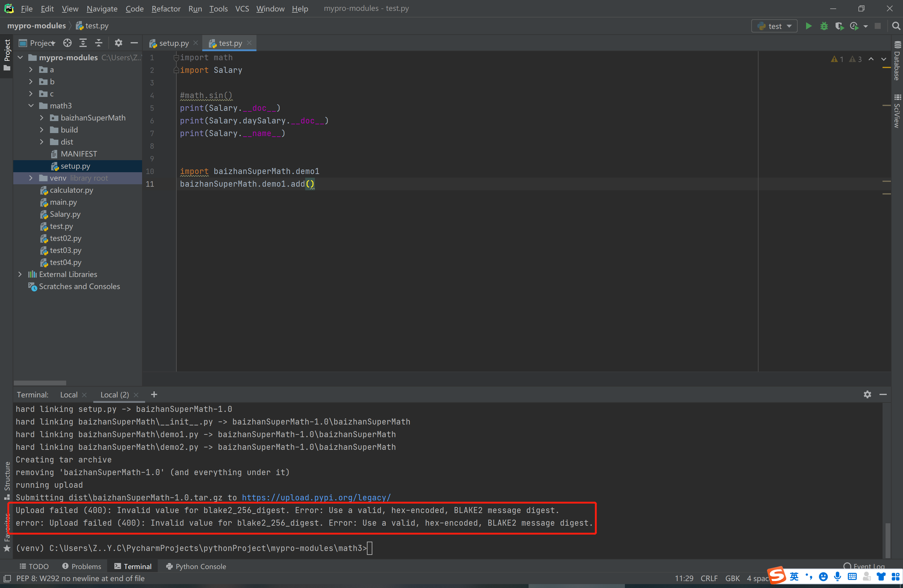Go to next highlighted error arrow
The height and width of the screenshot is (588, 903).
pyautogui.click(x=884, y=59)
